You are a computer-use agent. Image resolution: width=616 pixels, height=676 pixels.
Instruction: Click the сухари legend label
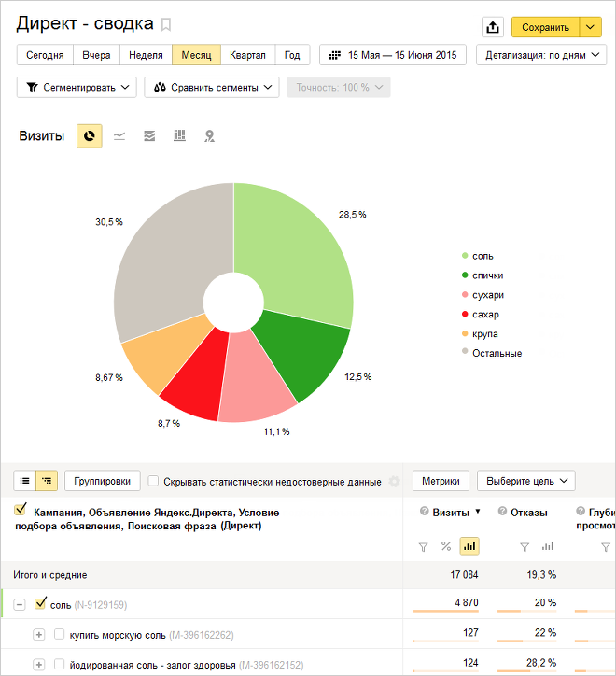click(488, 295)
